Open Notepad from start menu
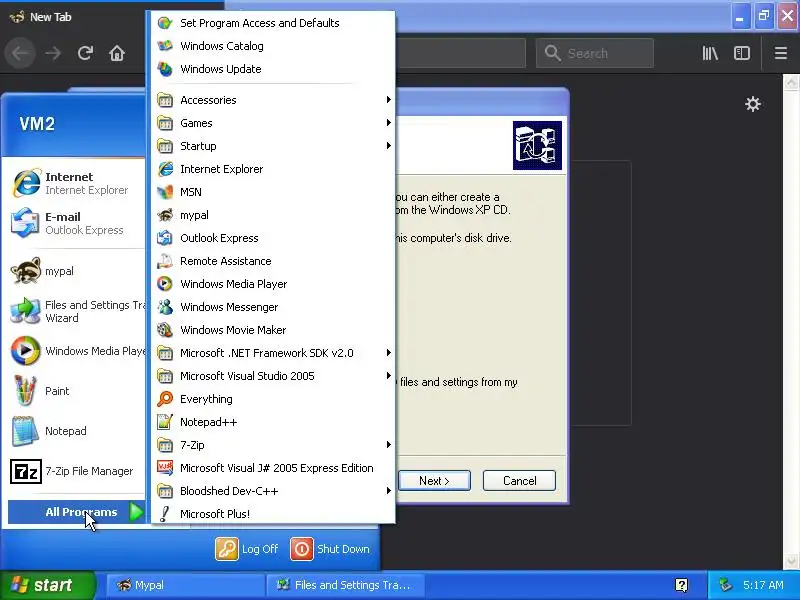800x600 pixels. (76, 431)
